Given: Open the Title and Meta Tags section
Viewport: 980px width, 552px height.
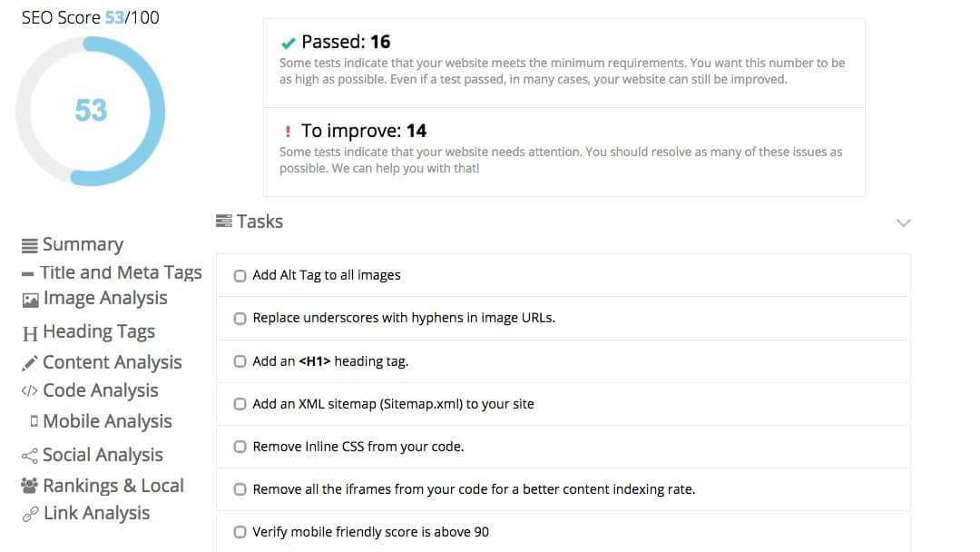Looking at the screenshot, I should click(x=121, y=272).
